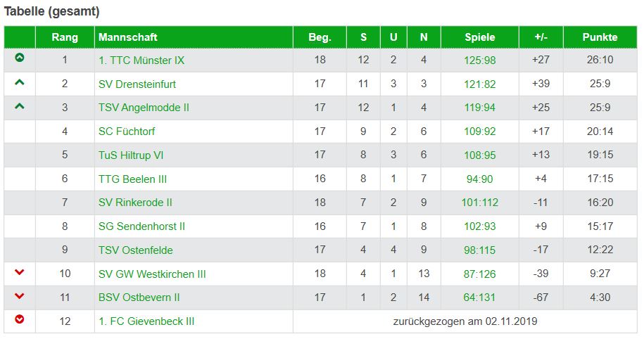Open the TuS Hiltrup VI team link
The height and width of the screenshot is (339, 644).
(x=131, y=155)
